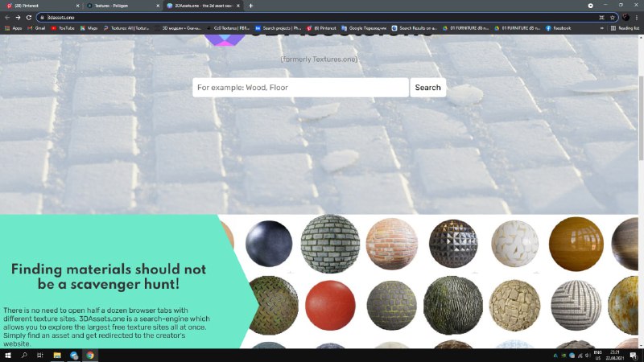Switch to the Pinterest tab
Viewport: 644px width, 362px height.
coord(41,6)
